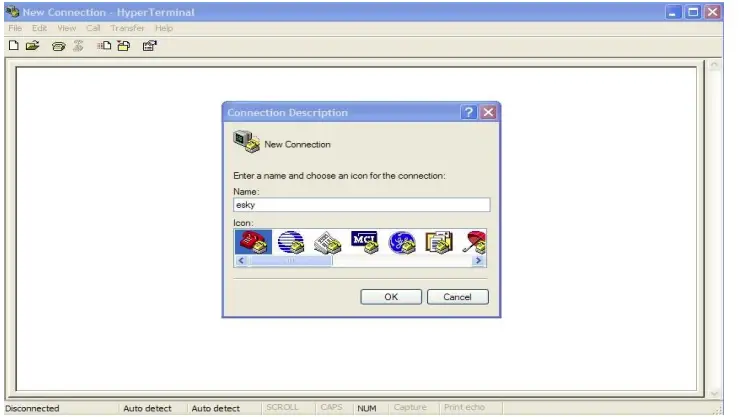Select the MCI connection icon
This screenshot has height=417, width=739.
point(365,242)
